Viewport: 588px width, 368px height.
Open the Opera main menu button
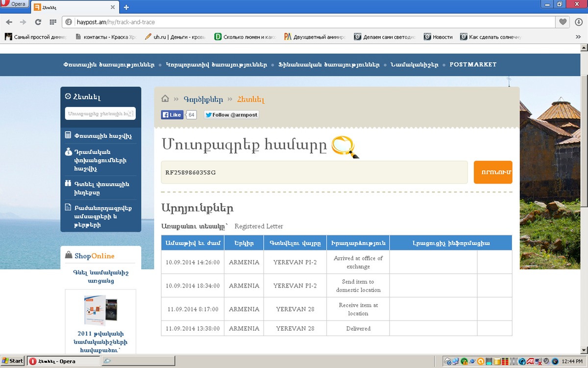point(15,4)
